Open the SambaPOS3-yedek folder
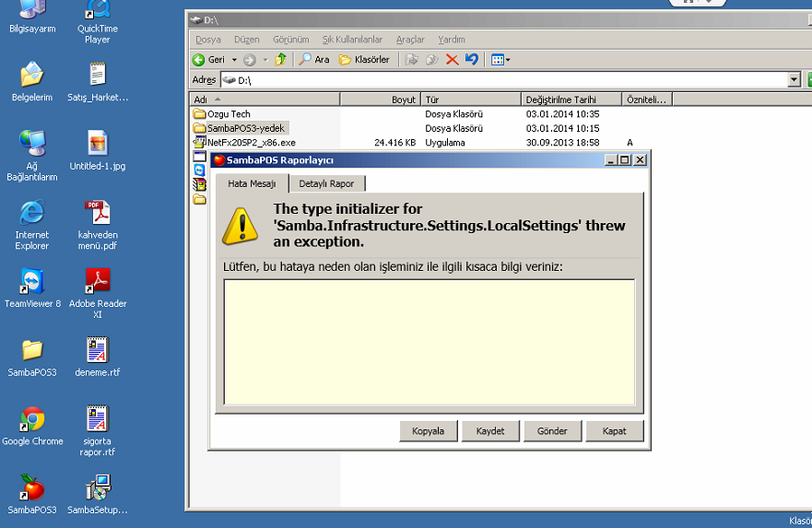 point(245,128)
